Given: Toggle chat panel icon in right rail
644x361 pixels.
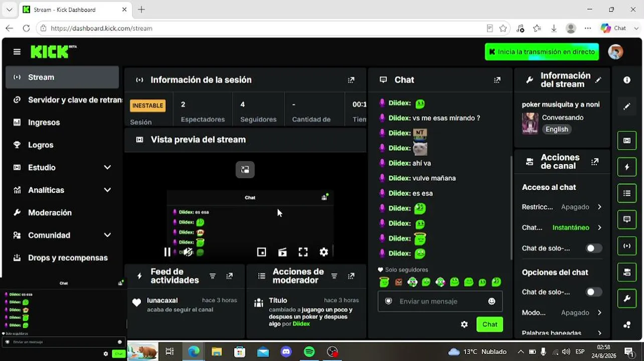Looking at the screenshot, I should point(627,219).
